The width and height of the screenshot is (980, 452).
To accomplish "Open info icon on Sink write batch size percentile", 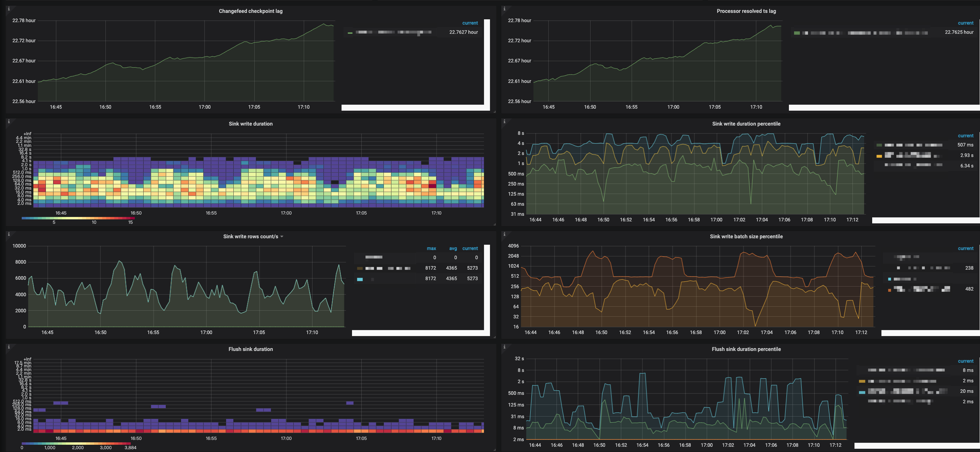I will tap(504, 234).
